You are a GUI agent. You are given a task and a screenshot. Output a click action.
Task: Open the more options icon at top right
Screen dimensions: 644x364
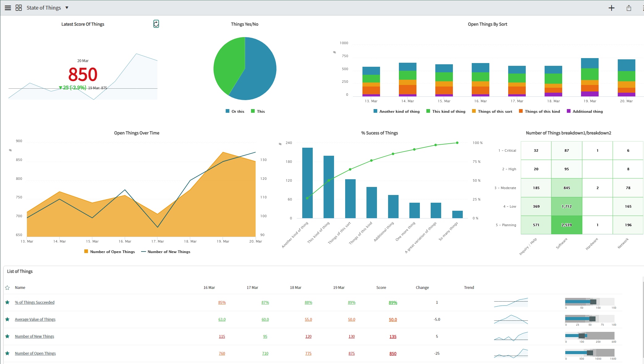point(643,8)
